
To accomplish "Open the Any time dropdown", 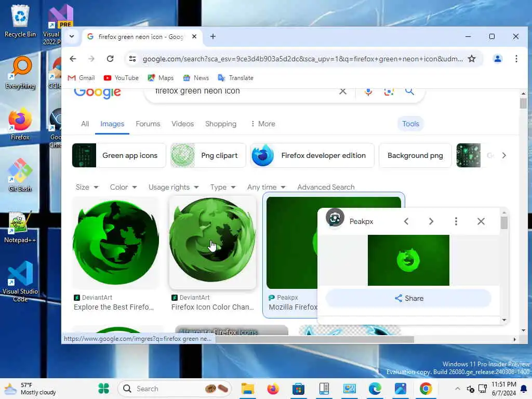I will [267, 187].
